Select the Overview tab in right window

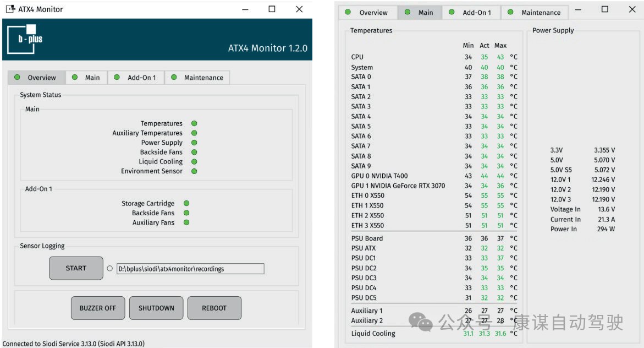tap(368, 12)
